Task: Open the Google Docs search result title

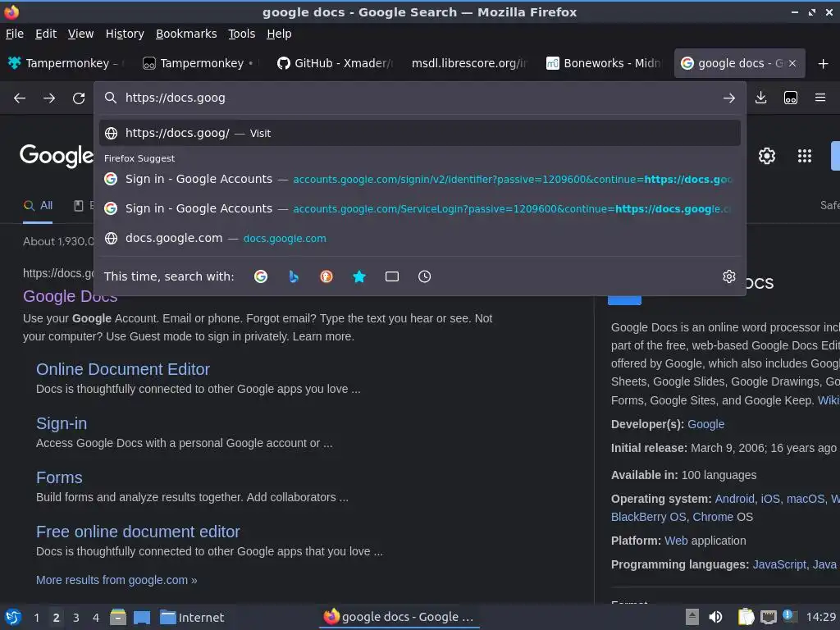Action: pyautogui.click(x=71, y=296)
